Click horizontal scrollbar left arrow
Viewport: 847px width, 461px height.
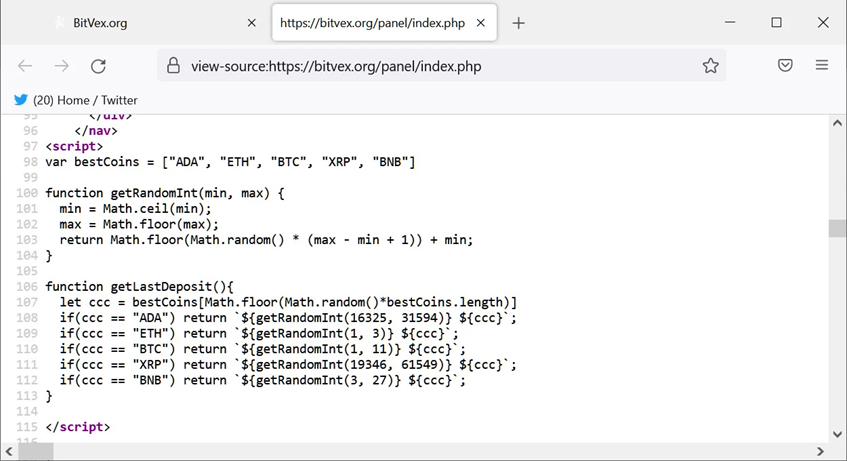point(9,451)
